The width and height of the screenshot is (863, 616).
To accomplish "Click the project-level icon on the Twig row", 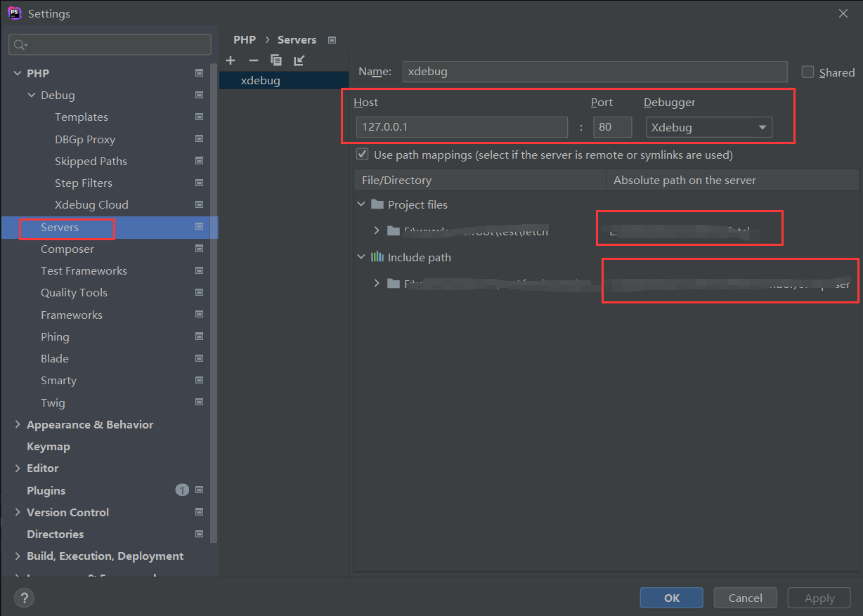I will click(200, 402).
